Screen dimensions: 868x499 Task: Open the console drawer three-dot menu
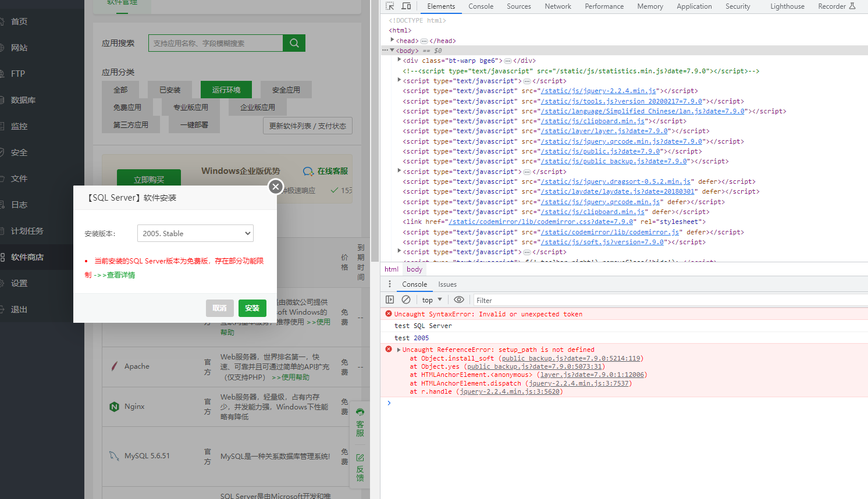pos(390,284)
